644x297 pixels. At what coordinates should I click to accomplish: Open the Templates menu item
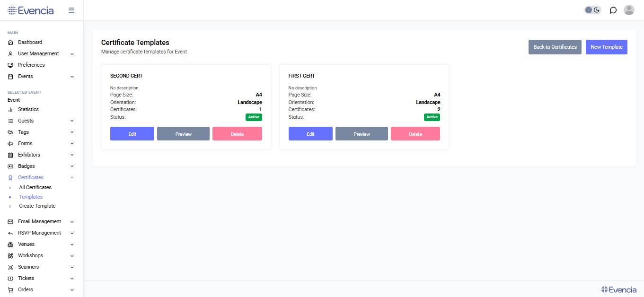[31, 197]
